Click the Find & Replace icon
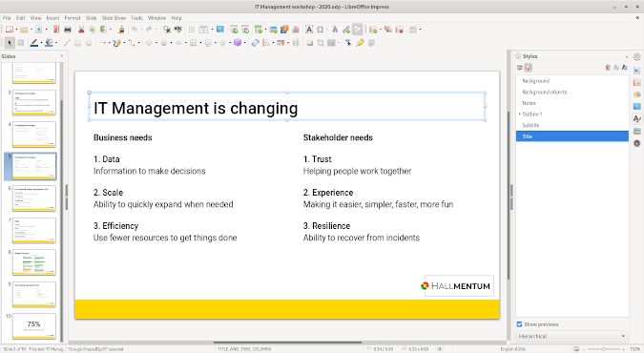Screen dimensions: 644x353 [166, 30]
